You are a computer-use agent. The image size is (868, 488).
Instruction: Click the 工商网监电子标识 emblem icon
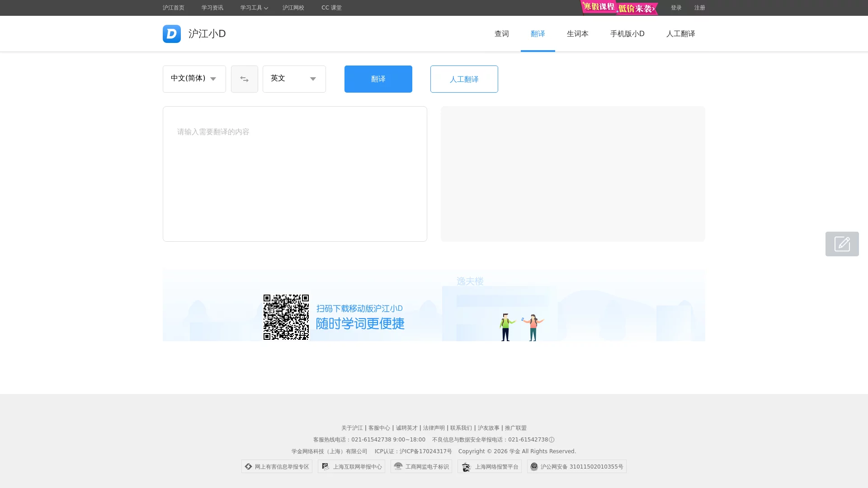[398, 466]
